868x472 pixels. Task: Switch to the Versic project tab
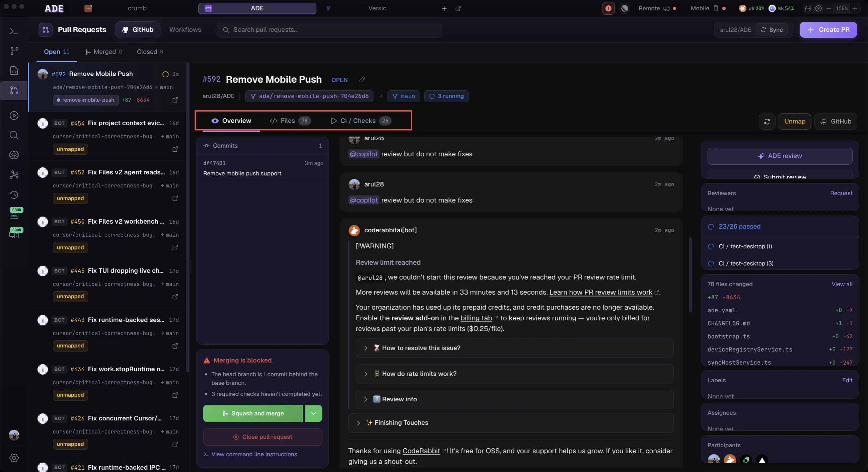(377, 8)
